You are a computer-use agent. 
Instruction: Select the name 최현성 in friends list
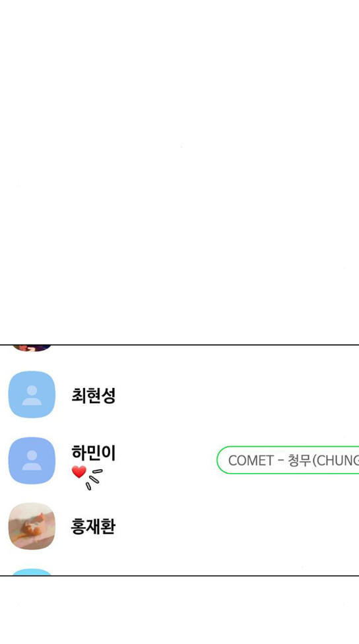tap(94, 395)
